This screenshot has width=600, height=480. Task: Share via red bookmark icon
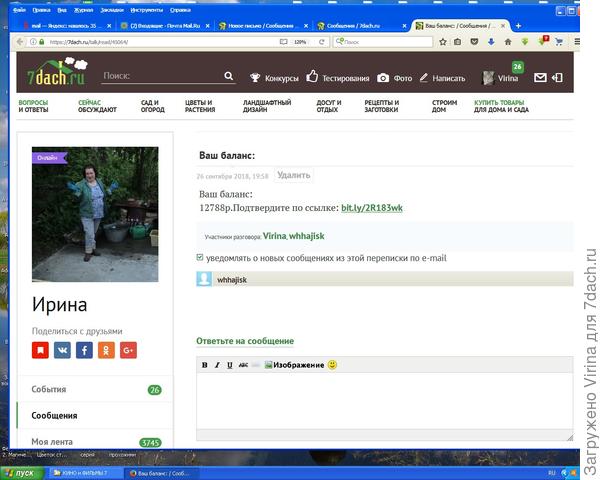click(40, 350)
